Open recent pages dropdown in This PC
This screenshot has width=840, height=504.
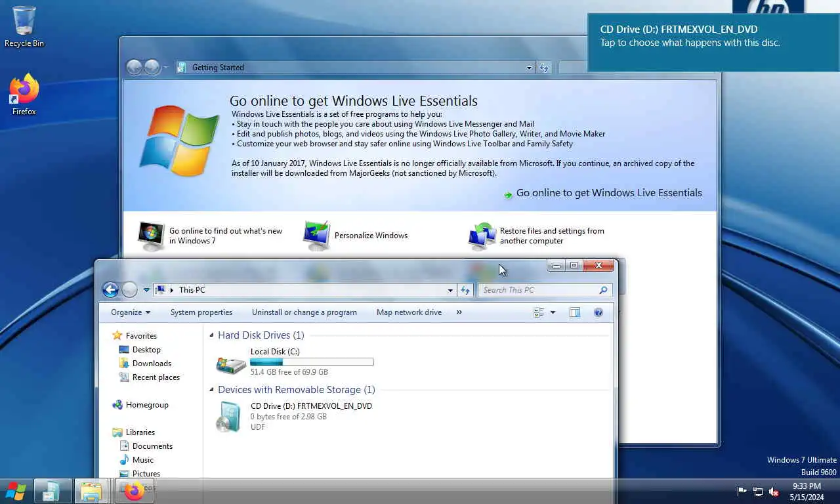click(146, 290)
